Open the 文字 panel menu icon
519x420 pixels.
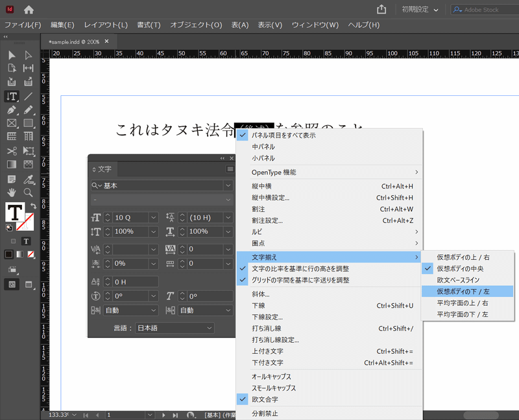230,169
